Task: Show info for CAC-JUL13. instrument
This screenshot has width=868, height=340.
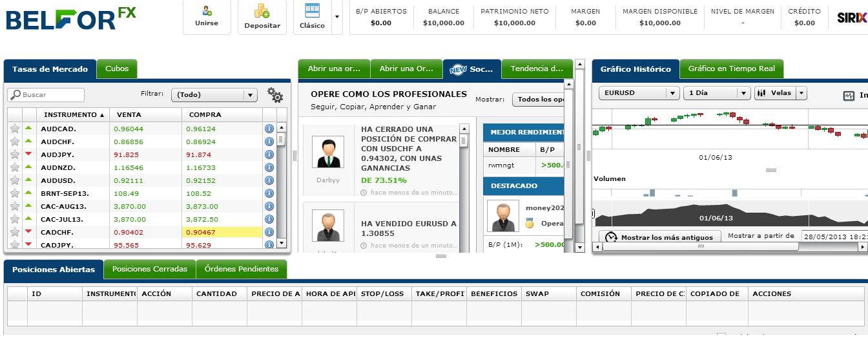Action: (269, 219)
